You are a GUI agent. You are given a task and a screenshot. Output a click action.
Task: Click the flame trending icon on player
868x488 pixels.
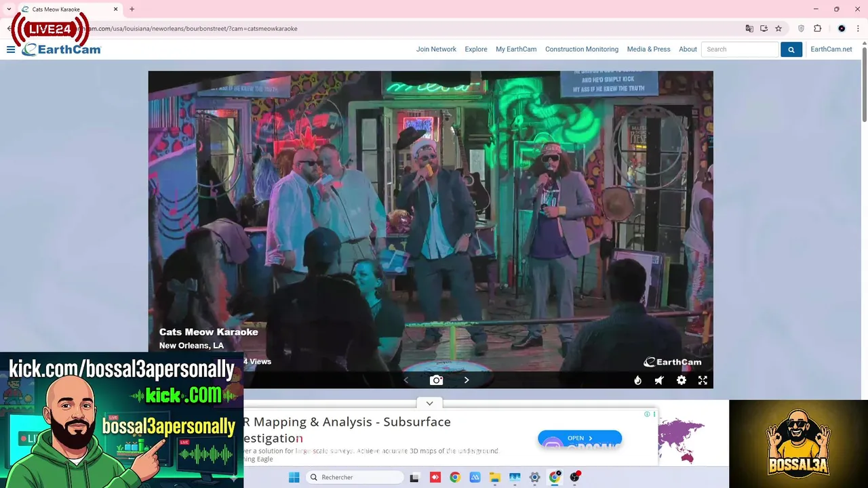[x=637, y=380]
